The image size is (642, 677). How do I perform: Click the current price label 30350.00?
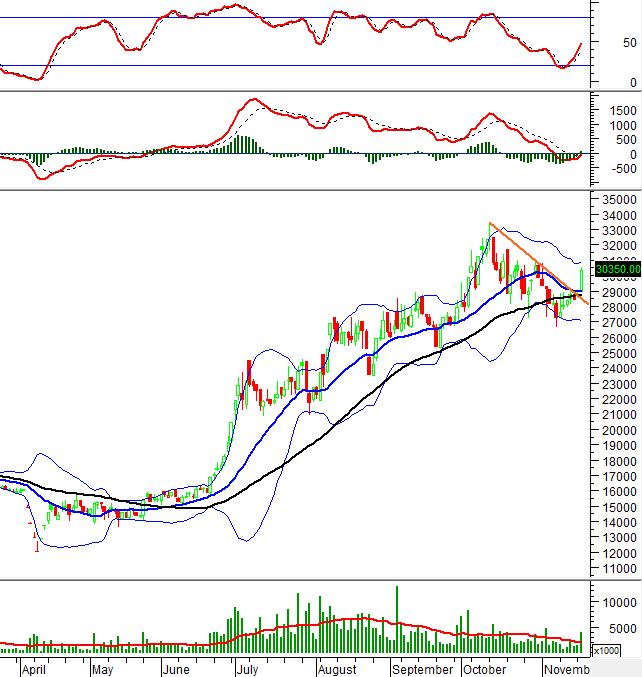[616, 268]
